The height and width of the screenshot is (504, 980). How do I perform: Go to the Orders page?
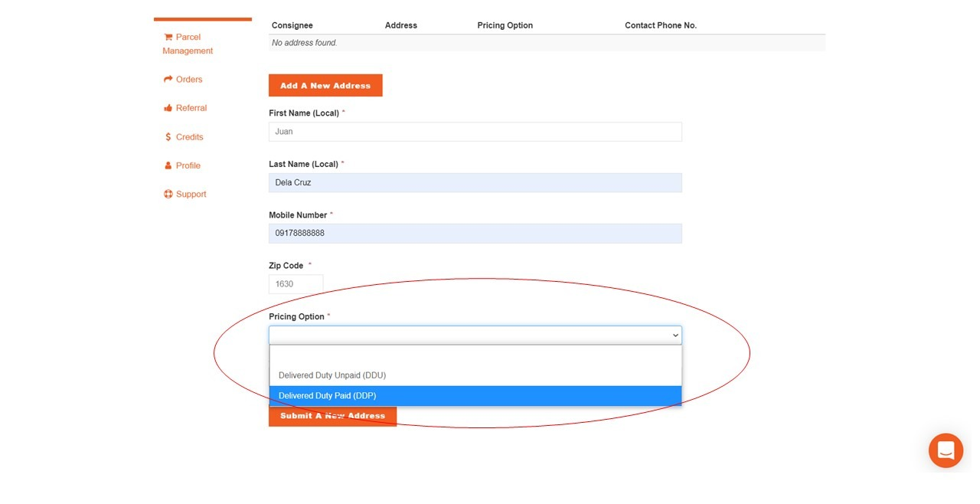click(x=189, y=80)
